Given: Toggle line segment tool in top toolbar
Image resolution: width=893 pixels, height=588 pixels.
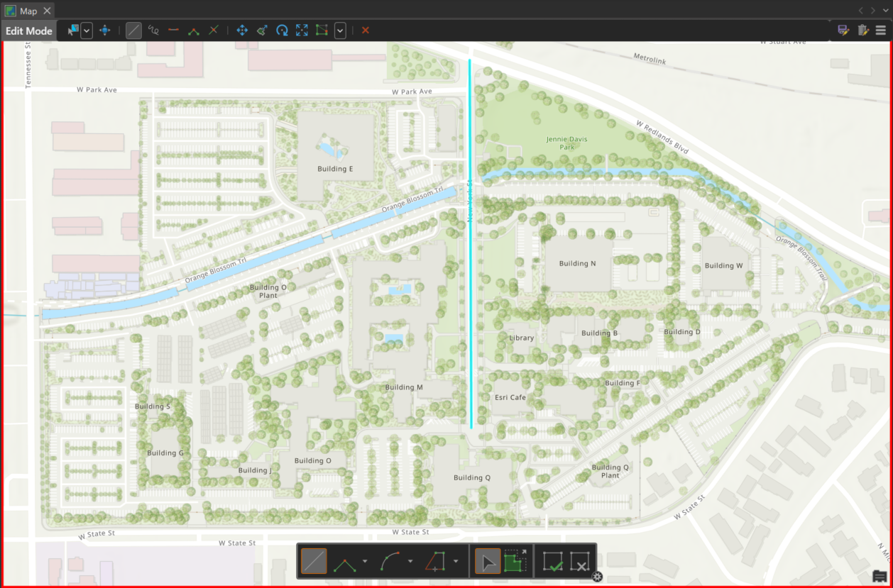Looking at the screenshot, I should (133, 30).
